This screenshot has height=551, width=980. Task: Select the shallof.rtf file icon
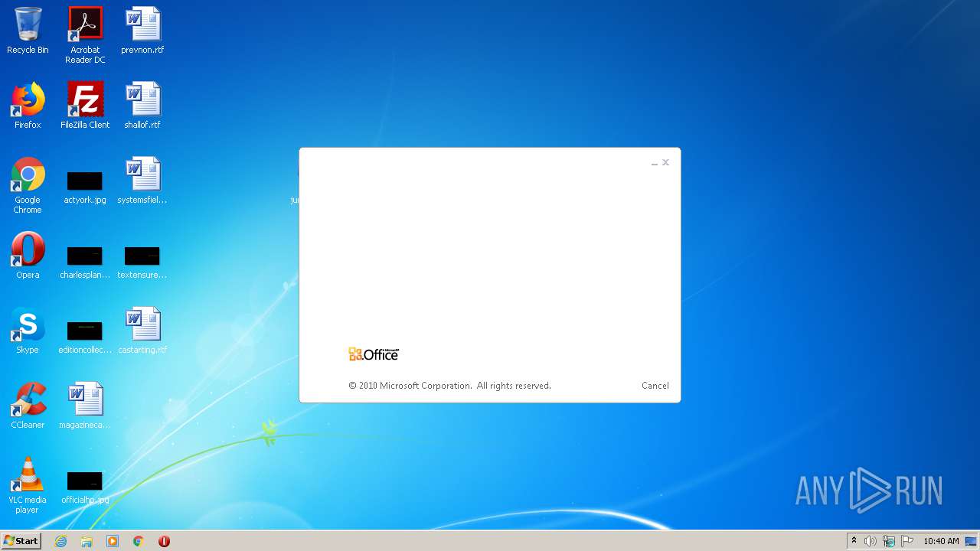pos(142,106)
